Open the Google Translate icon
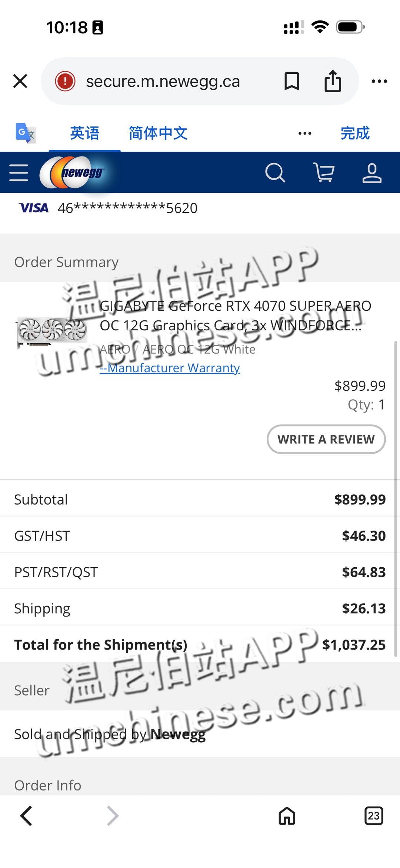This screenshot has height=868, width=400. click(26, 133)
